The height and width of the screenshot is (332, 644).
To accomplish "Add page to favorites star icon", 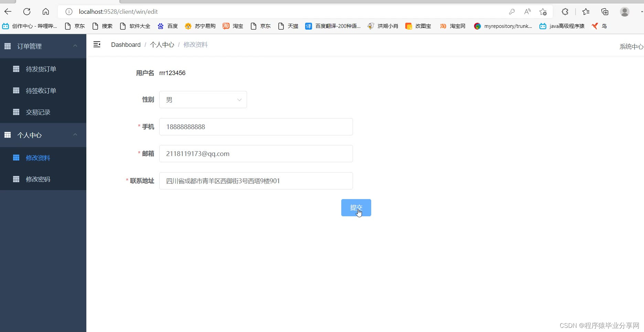I will click(543, 12).
